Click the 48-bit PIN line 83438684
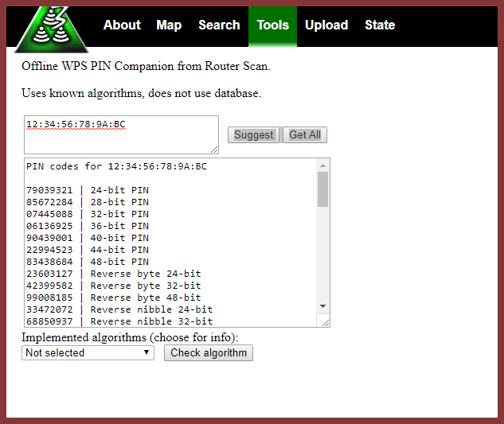504x424 pixels. coord(88,262)
